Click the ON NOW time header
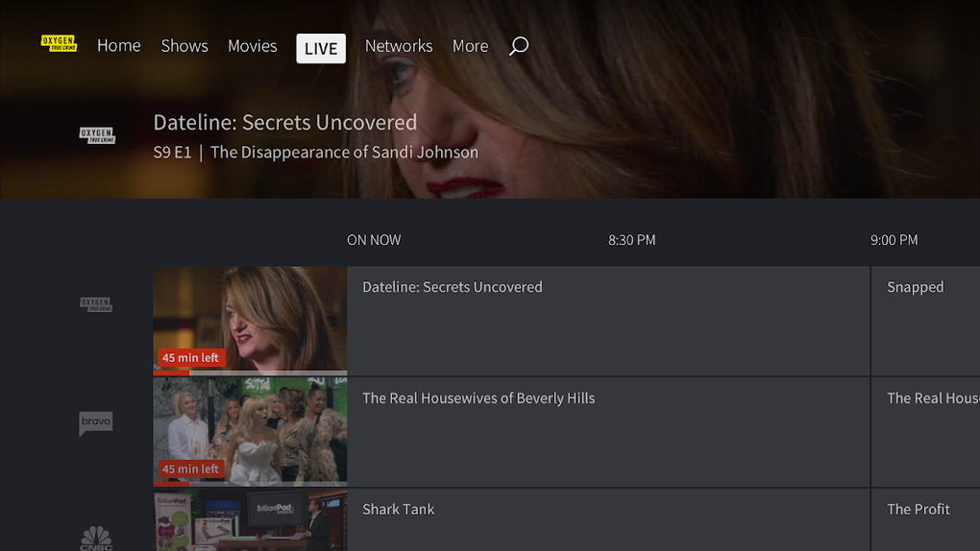 coord(374,240)
